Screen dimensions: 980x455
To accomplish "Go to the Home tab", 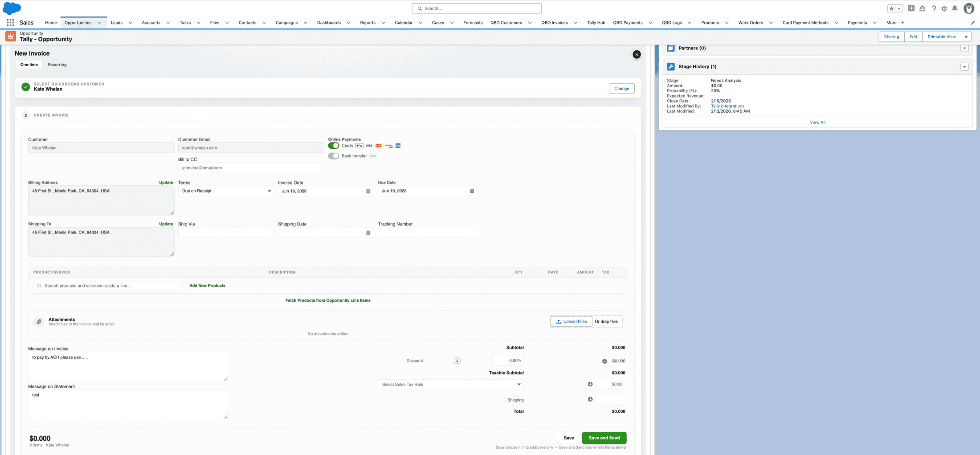I will click(51, 23).
